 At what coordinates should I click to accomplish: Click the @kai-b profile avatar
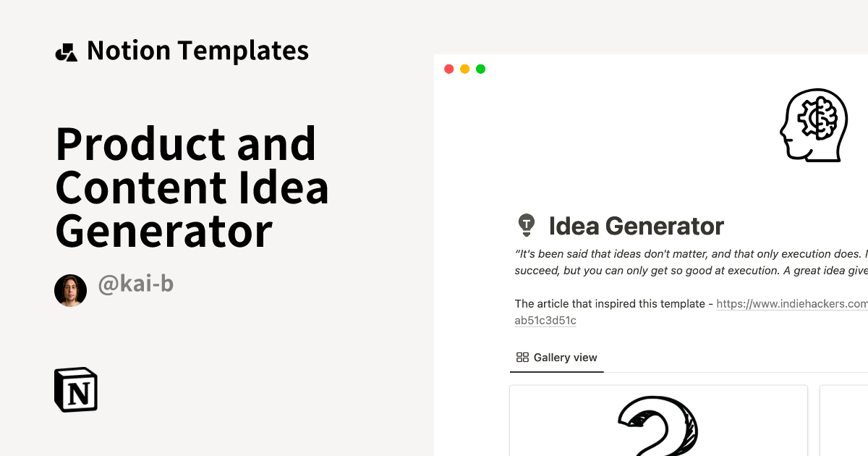pyautogui.click(x=70, y=290)
